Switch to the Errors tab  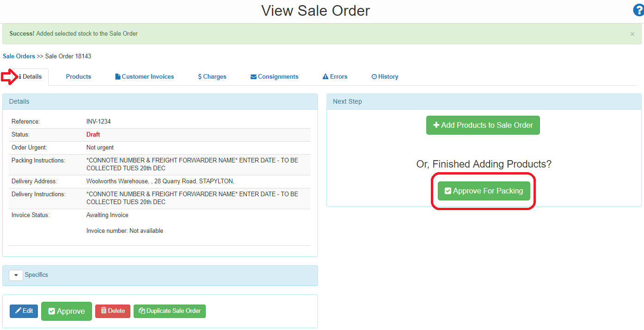(335, 77)
